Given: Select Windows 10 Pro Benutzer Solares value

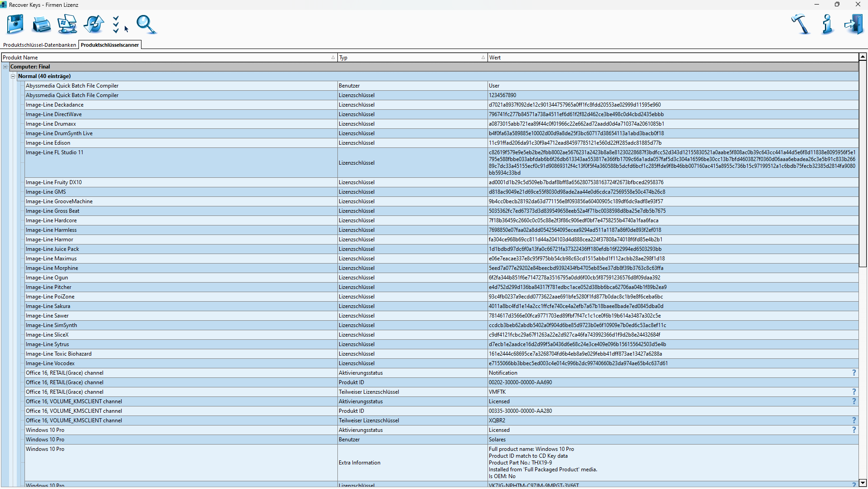Looking at the screenshot, I should pyautogui.click(x=497, y=440).
